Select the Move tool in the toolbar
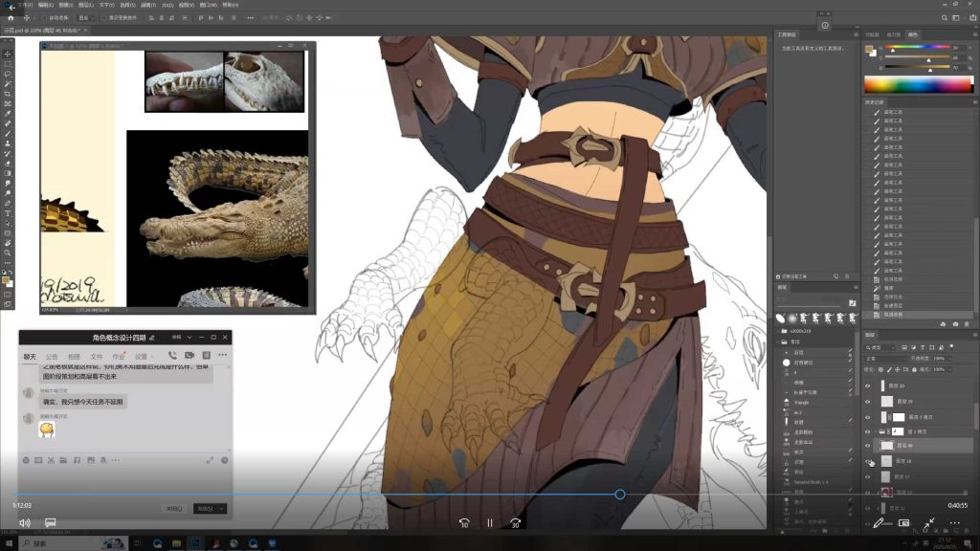Image resolution: width=980 pixels, height=551 pixels. (x=8, y=53)
